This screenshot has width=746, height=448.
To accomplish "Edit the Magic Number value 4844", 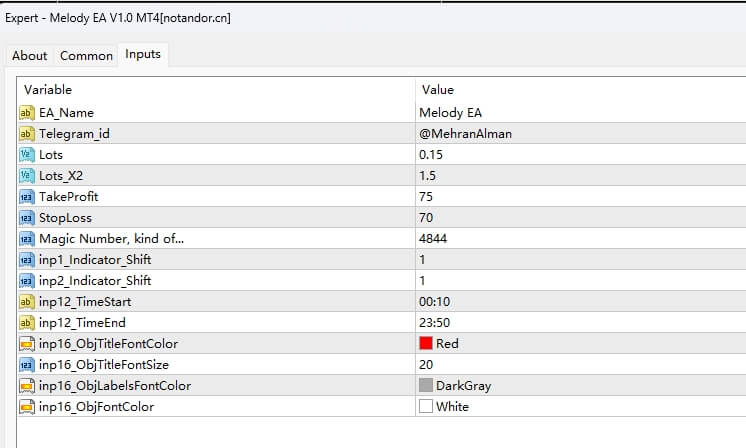I will pos(581,238).
